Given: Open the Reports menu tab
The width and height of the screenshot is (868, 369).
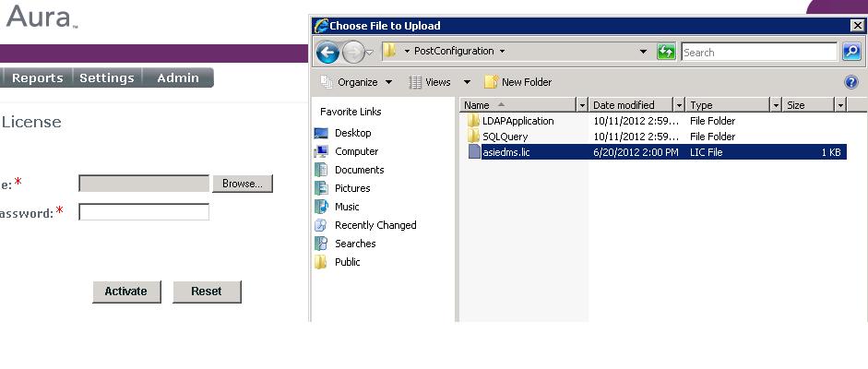Looking at the screenshot, I should click(x=37, y=78).
